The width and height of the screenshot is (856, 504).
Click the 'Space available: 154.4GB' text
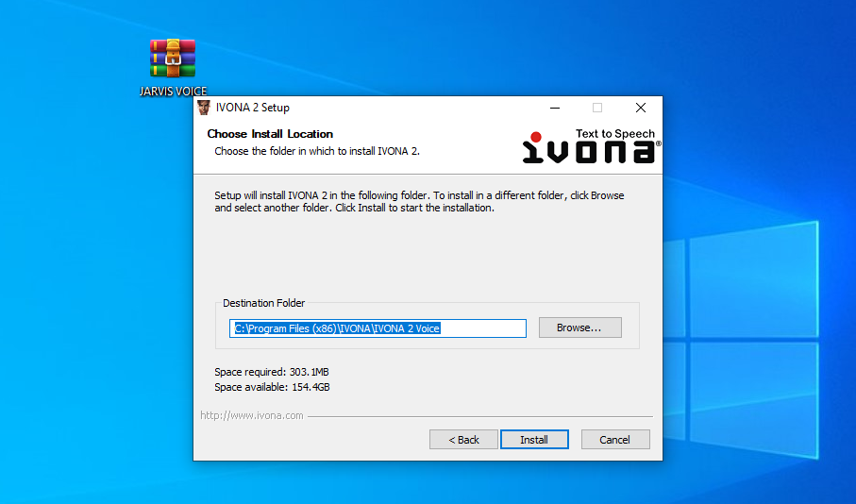tap(272, 387)
